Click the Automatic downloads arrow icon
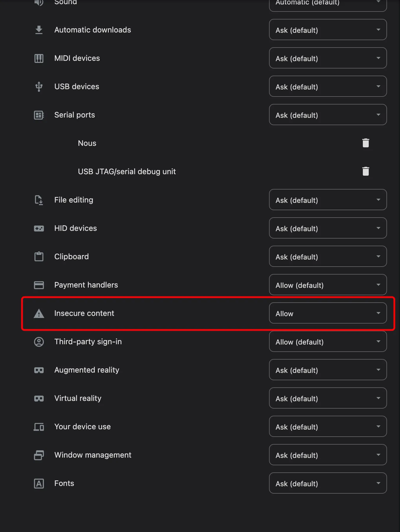This screenshot has height=532, width=400. [x=39, y=30]
